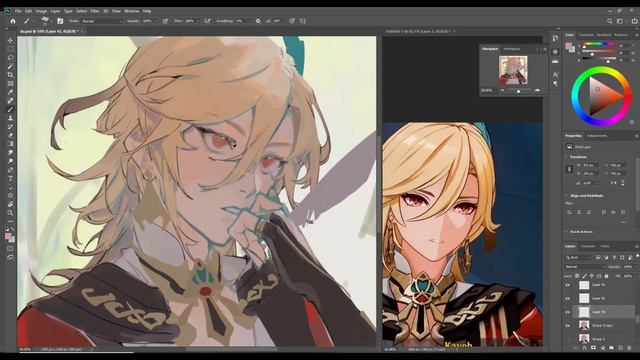The height and width of the screenshot is (360, 640).
Task: Open Character panel icon in collapsed dock
Action: pos(555,75)
